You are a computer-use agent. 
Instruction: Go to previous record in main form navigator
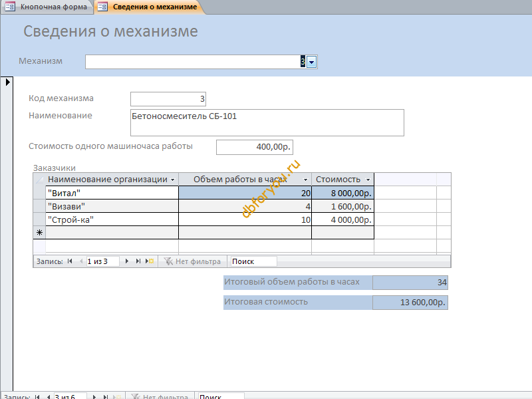[49, 396]
